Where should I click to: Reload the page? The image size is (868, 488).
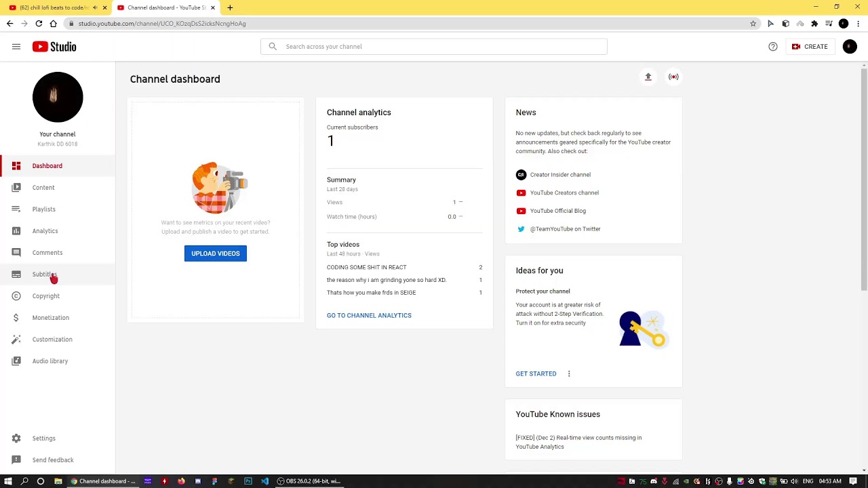click(39, 24)
